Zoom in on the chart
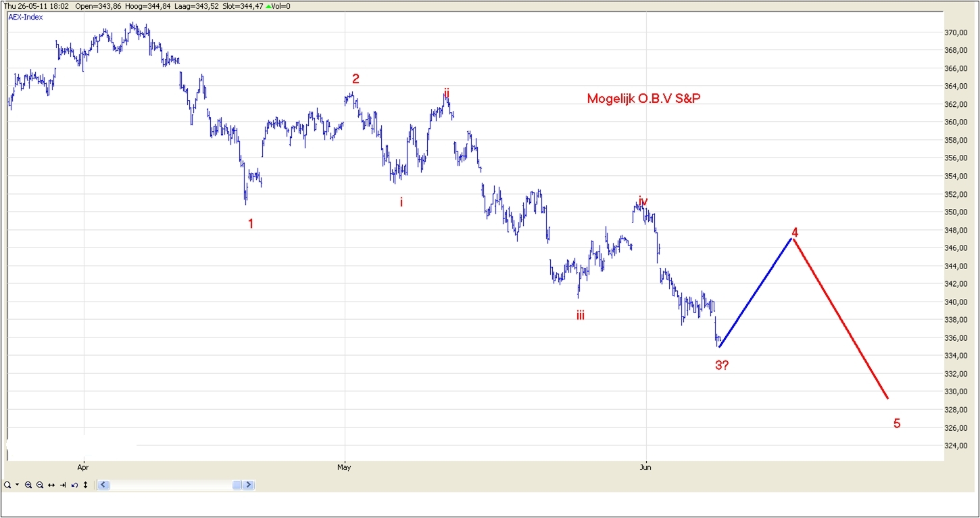This screenshot has height=518, width=980. coord(28,485)
